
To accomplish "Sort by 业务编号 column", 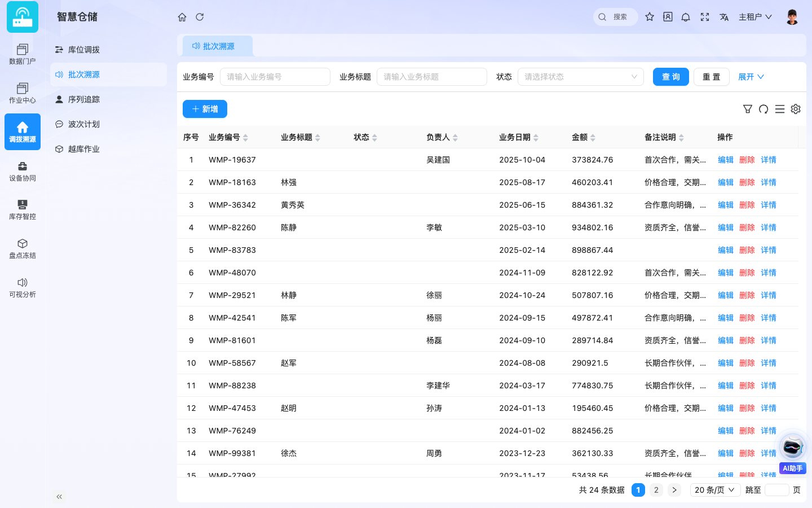I will (228, 137).
